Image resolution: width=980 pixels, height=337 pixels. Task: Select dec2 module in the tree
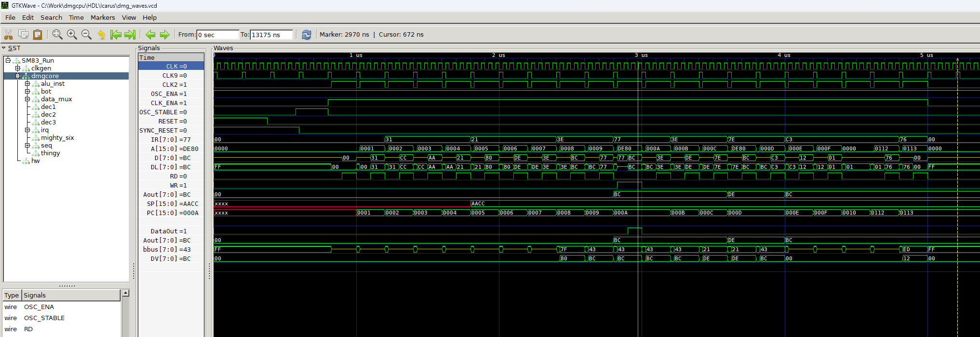(x=48, y=114)
